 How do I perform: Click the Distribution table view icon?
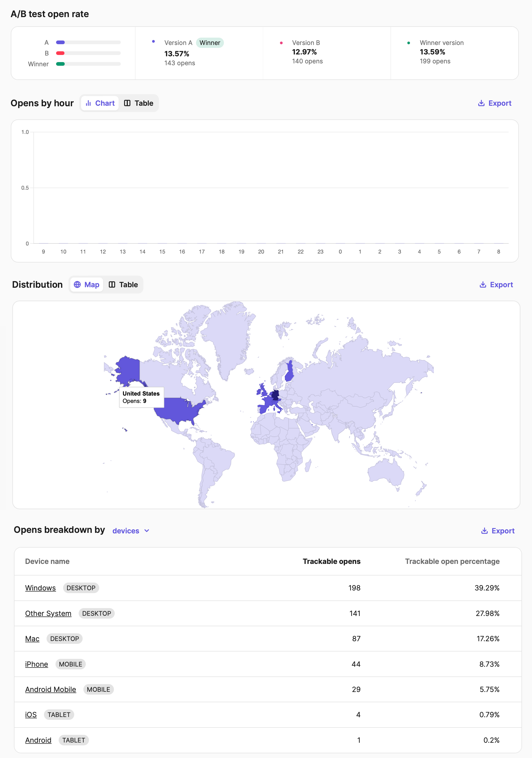[112, 284]
